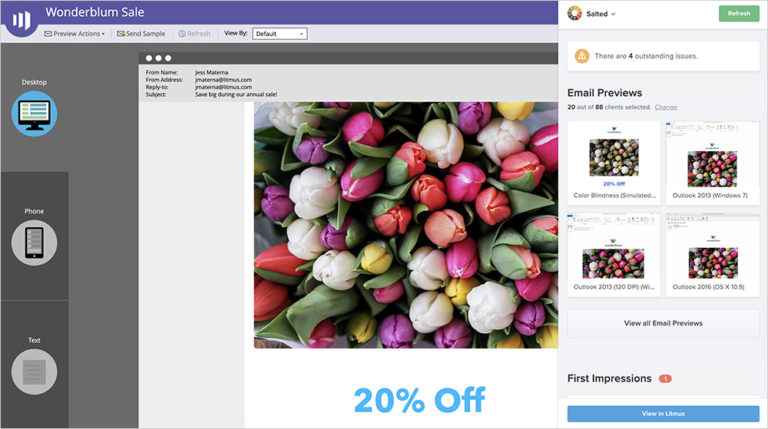The image size is (768, 429).
Task: Click the Marketo logo icon
Action: click(x=21, y=20)
